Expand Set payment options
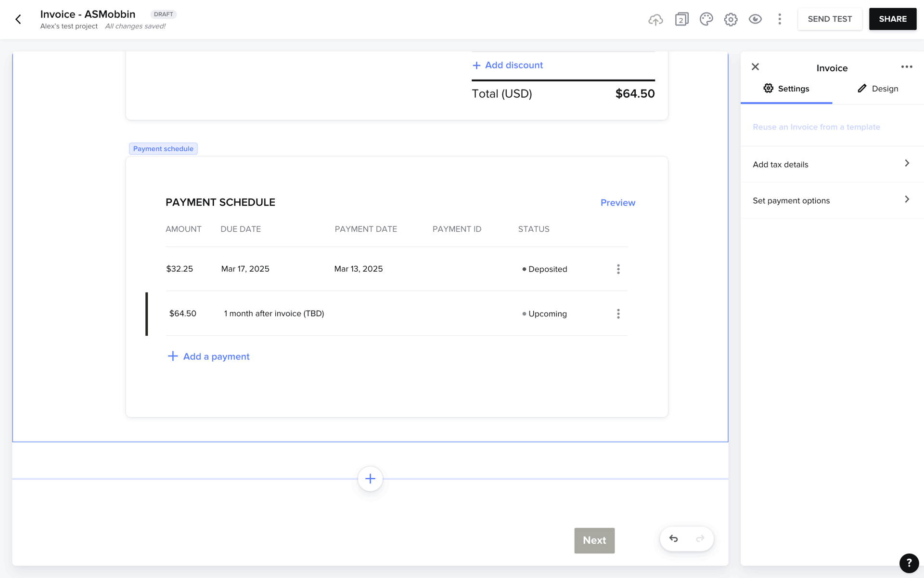 click(x=832, y=200)
